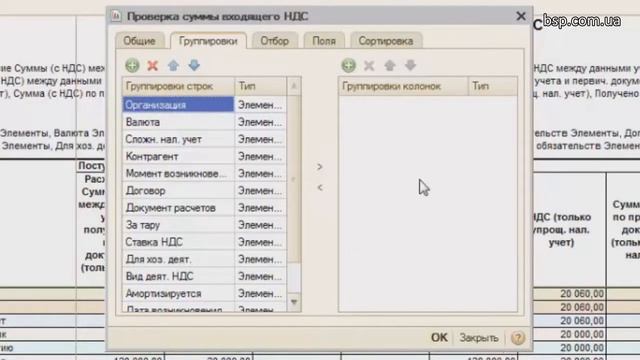Click scrollbar down arrow in row groupings list
This screenshot has height=360, width=640.
(x=293, y=302)
